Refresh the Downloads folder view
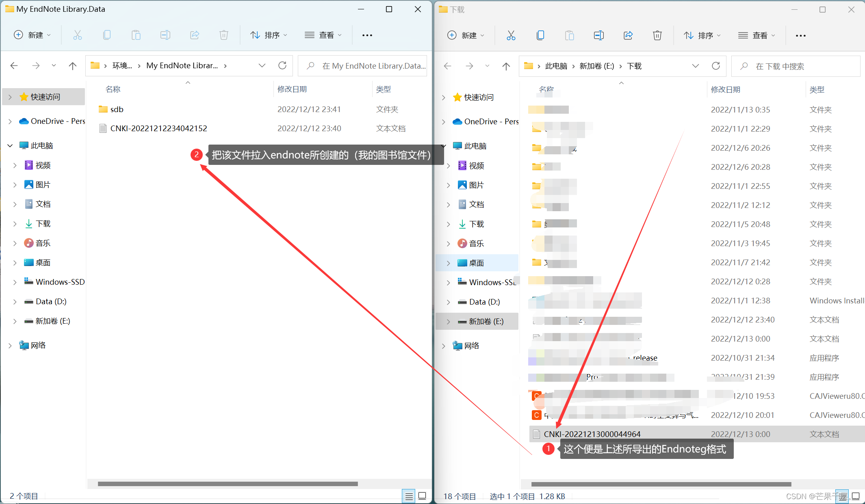865x504 pixels. click(x=716, y=66)
